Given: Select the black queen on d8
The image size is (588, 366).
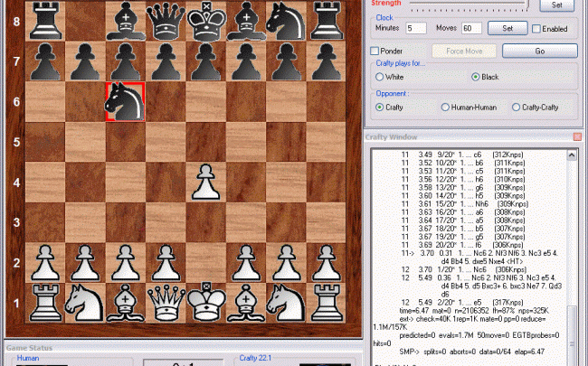Looking at the screenshot, I should pos(166,22).
